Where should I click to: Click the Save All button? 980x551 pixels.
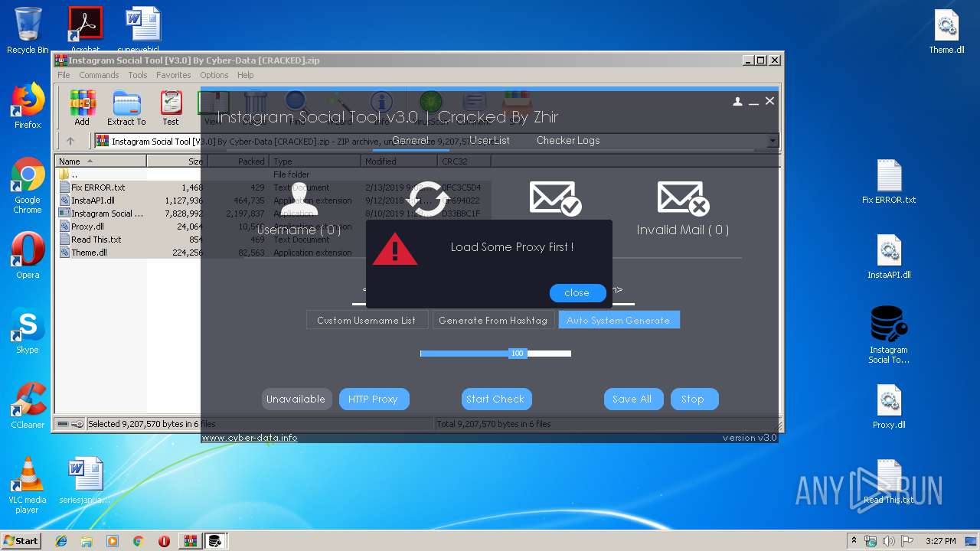(x=632, y=399)
